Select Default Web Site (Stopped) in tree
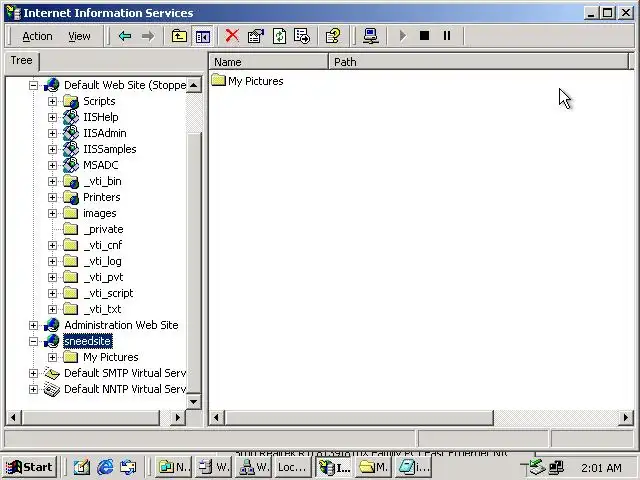The width and height of the screenshot is (640, 480). tap(125, 85)
